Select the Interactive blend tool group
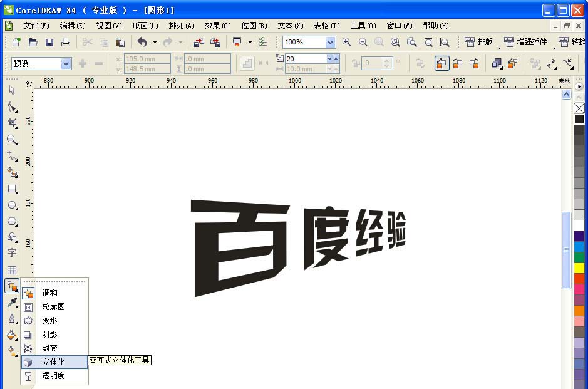 coord(12,286)
